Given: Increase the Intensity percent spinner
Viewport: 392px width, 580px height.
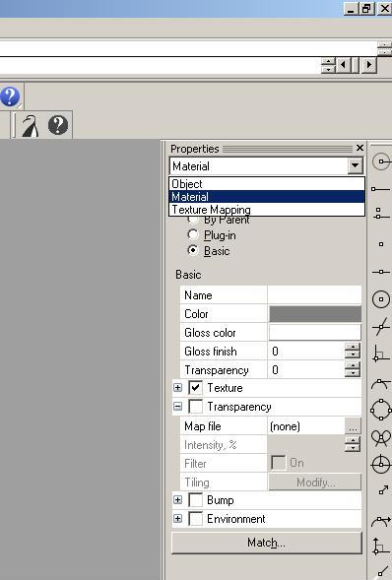Looking at the screenshot, I should point(353,440).
